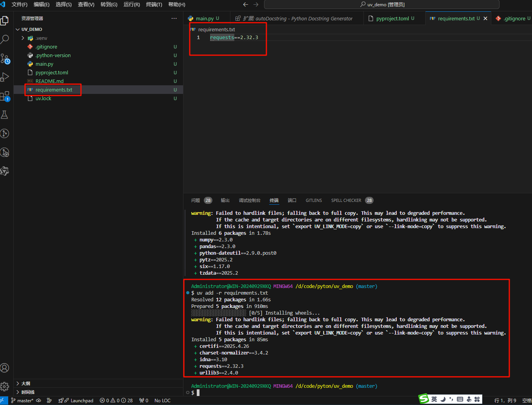This screenshot has width=532, height=405.
Task: Click the requirements.txt breadcrumb
Action: (x=216, y=29)
